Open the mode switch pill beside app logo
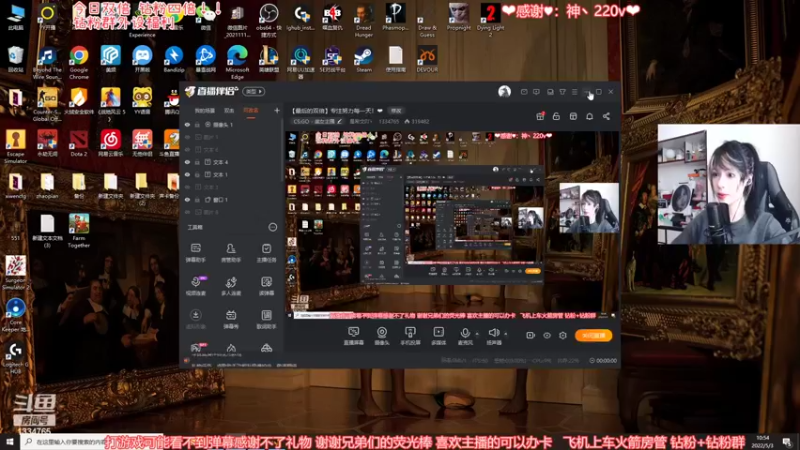The width and height of the screenshot is (800, 450). point(254,91)
